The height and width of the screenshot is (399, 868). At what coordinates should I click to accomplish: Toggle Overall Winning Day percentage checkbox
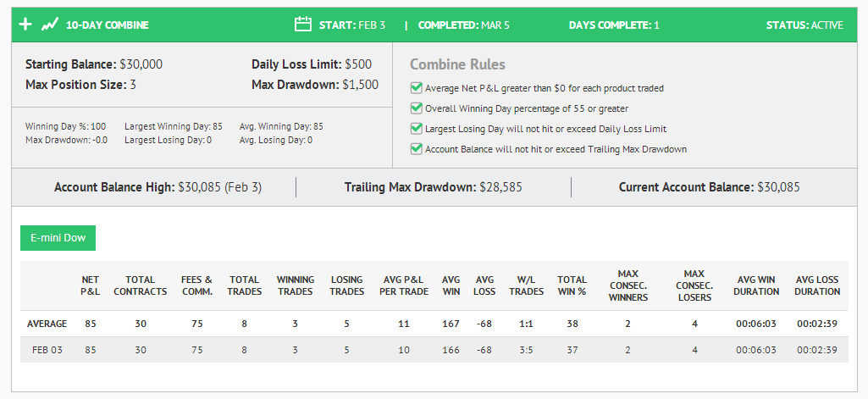[417, 108]
